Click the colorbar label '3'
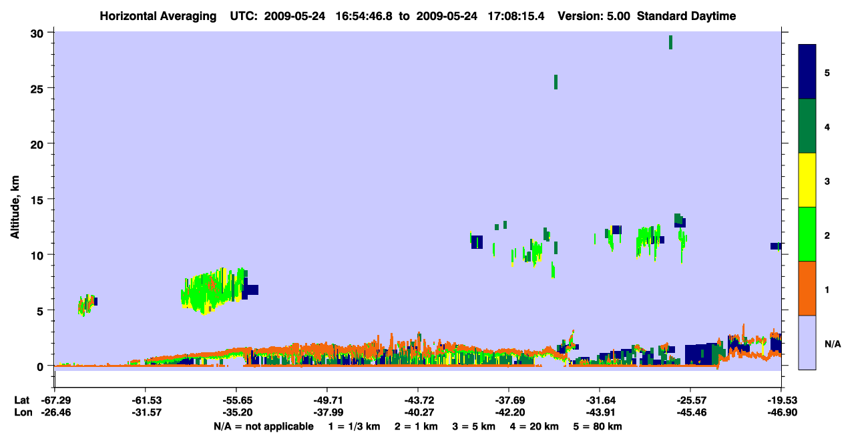Image resolution: width=868 pixels, height=445 pixels. pyautogui.click(x=827, y=181)
